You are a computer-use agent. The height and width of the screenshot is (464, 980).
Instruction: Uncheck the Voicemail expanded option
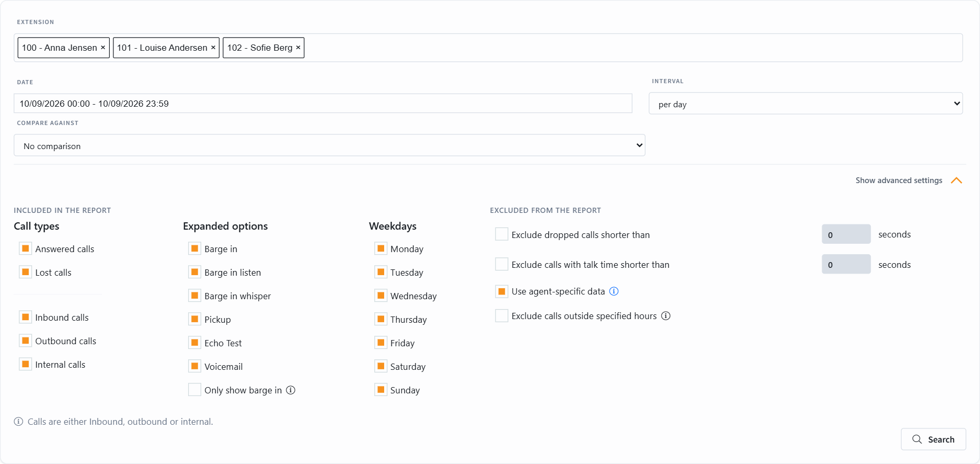click(195, 366)
